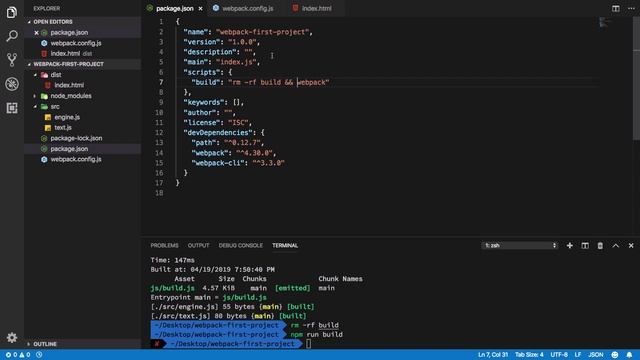Open the editor more actions ellipsis

[631, 8]
